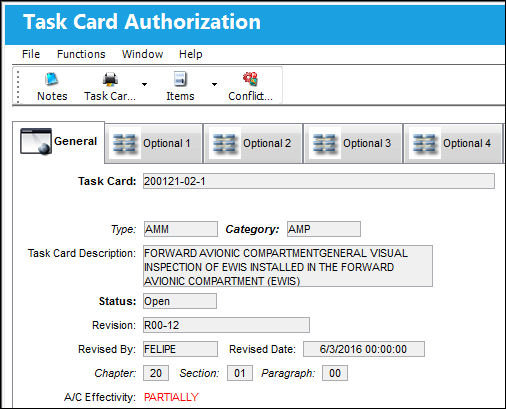Open the Window menu

(142, 54)
